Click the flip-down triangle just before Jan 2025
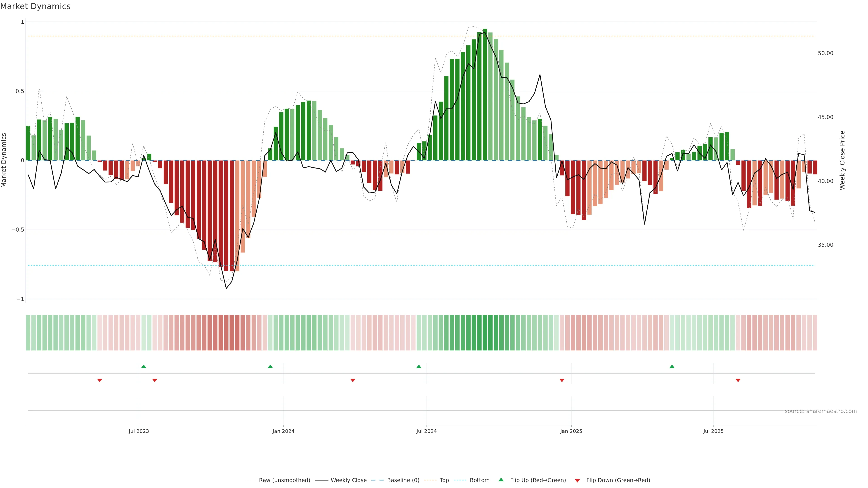This screenshot has height=488, width=868. click(562, 380)
